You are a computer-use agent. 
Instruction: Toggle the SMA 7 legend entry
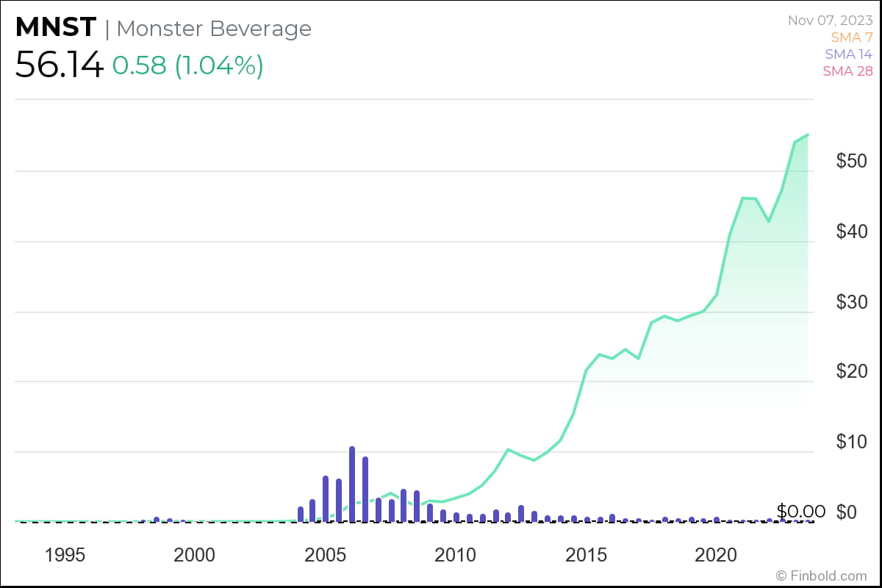click(851, 37)
